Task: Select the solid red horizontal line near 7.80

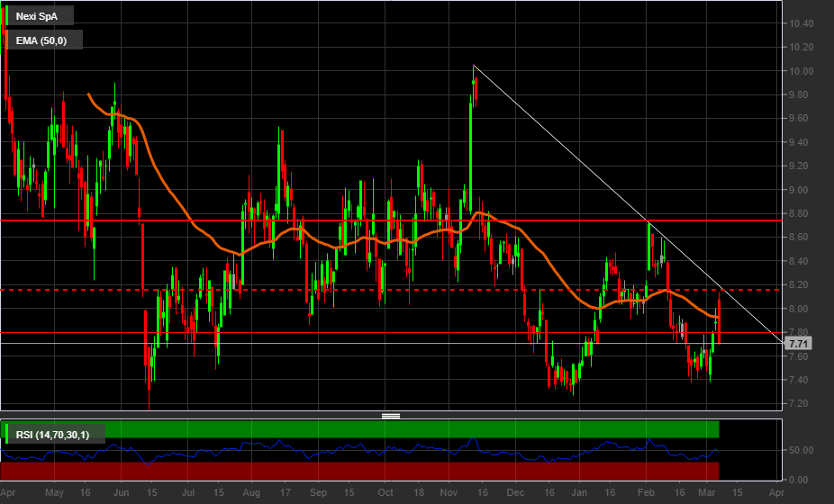Action: pos(391,333)
